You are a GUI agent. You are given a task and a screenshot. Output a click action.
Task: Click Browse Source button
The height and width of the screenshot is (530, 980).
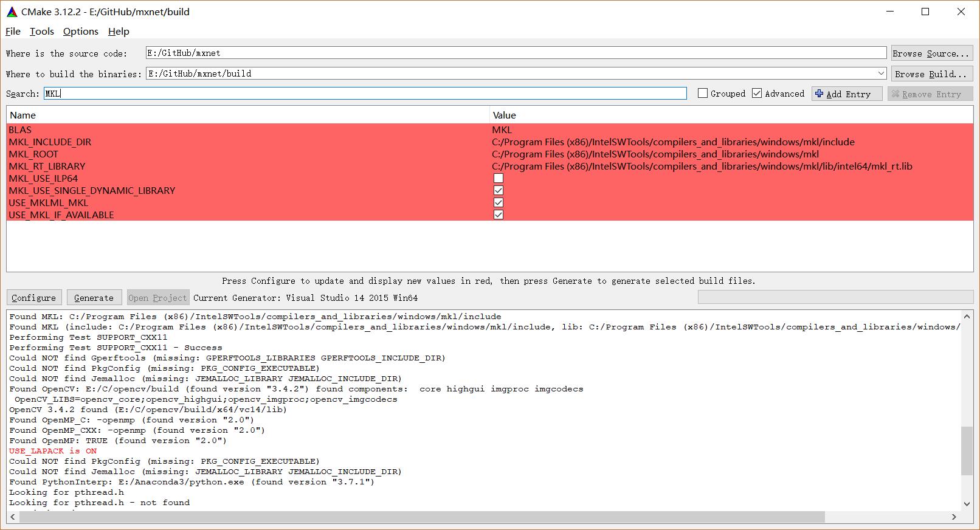pos(931,53)
